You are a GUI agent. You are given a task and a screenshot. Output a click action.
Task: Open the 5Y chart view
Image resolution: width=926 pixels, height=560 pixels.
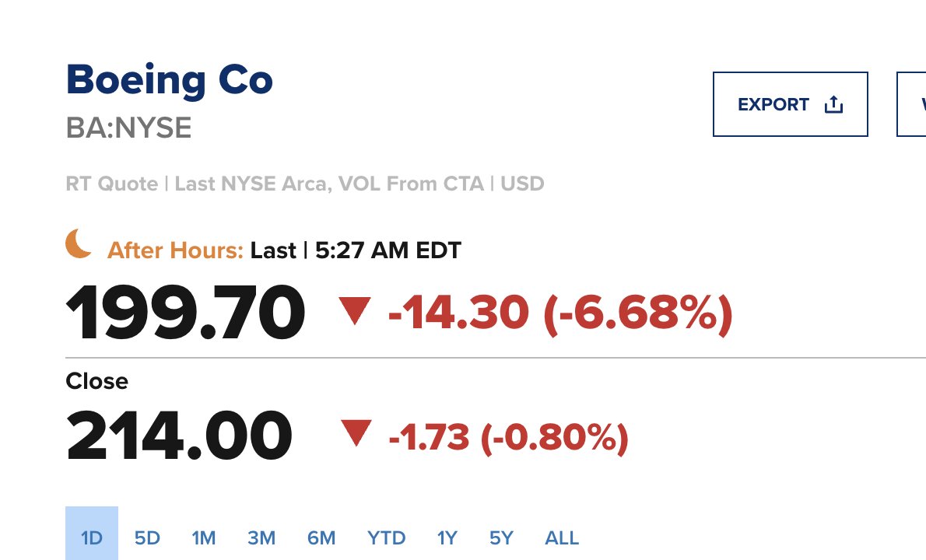501,537
